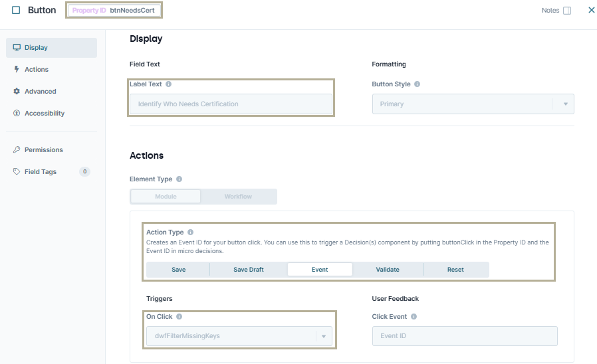Image resolution: width=597 pixels, height=364 pixels.
Task: Open the Permissions settings tab
Action: pos(51,149)
